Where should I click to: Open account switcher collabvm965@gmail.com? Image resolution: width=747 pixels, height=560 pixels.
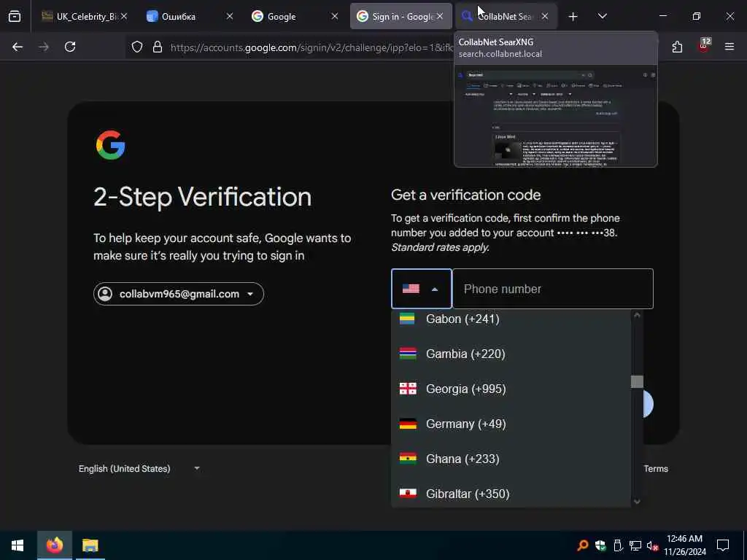tap(178, 294)
